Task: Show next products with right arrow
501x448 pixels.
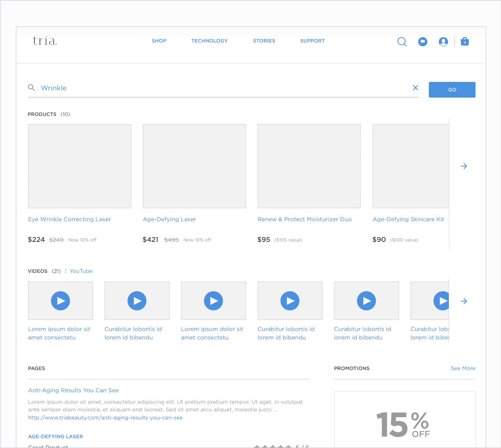Action: 464,166
